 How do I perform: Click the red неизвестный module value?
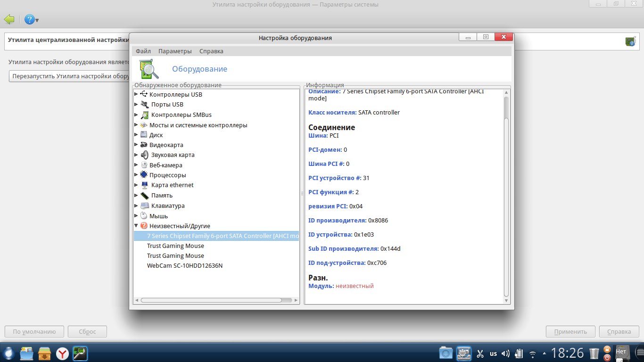point(355,286)
